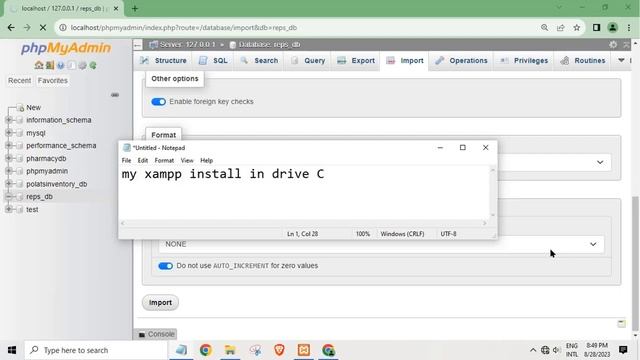Toggle Do not use AUTO_INCREMENT switch
The width and height of the screenshot is (640, 360).
click(165, 266)
